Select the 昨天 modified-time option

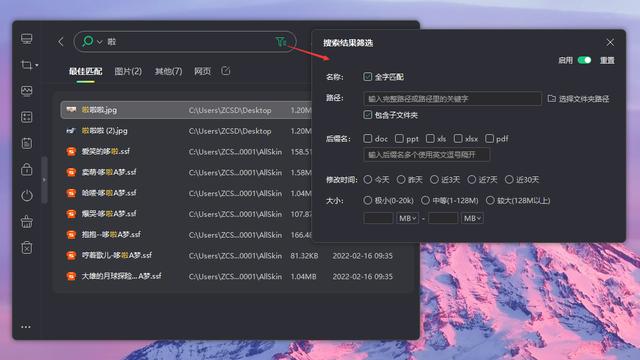(x=401, y=179)
